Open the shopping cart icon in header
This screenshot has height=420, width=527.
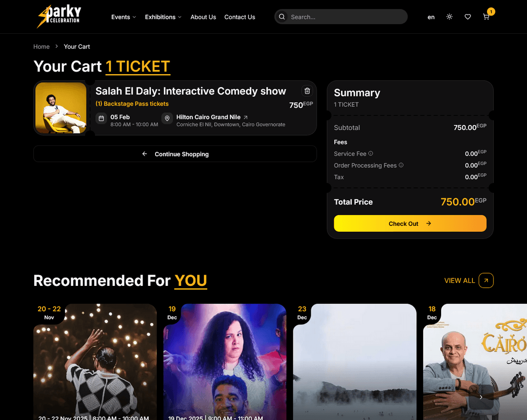(486, 17)
